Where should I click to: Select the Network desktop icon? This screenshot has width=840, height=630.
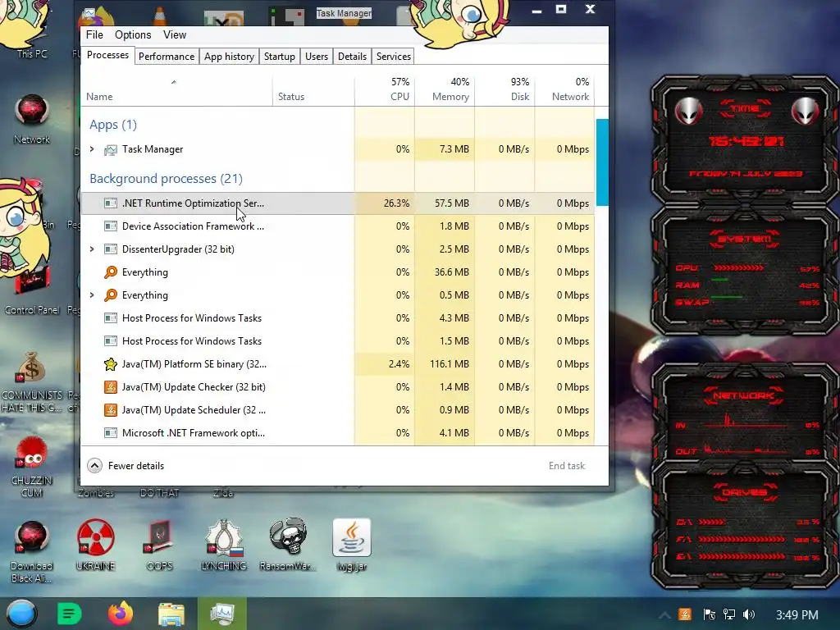pos(32,119)
